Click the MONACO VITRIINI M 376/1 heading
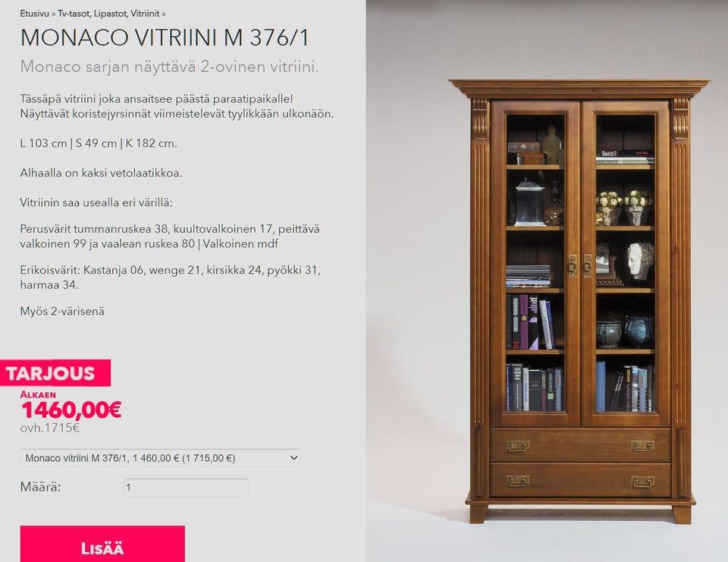Viewport: 728px width, 562px height. point(165,38)
